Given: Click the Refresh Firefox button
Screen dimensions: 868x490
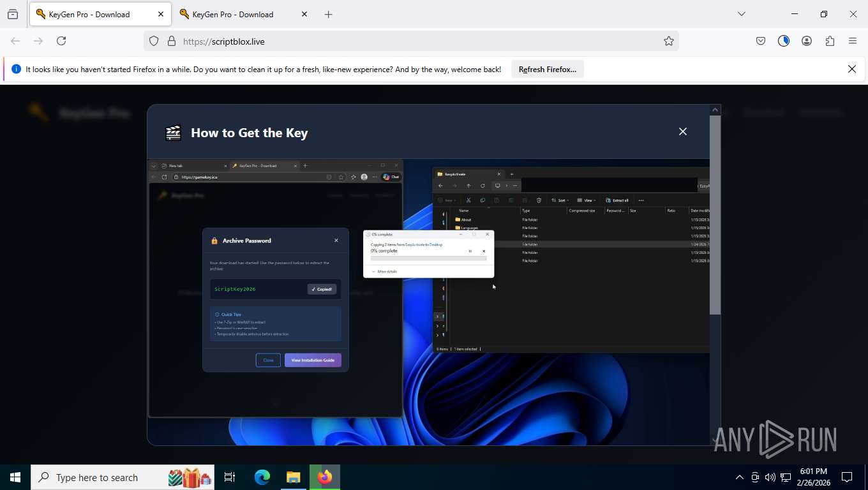Looking at the screenshot, I should [x=548, y=69].
